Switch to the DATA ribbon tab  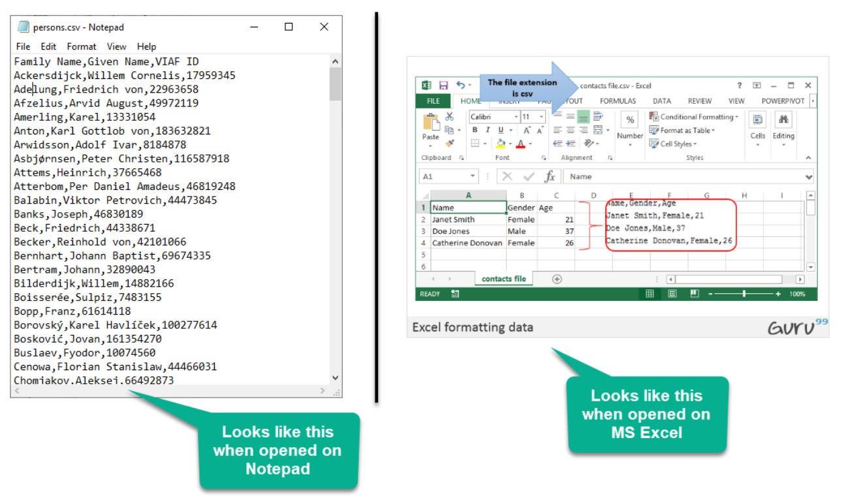coord(662,101)
